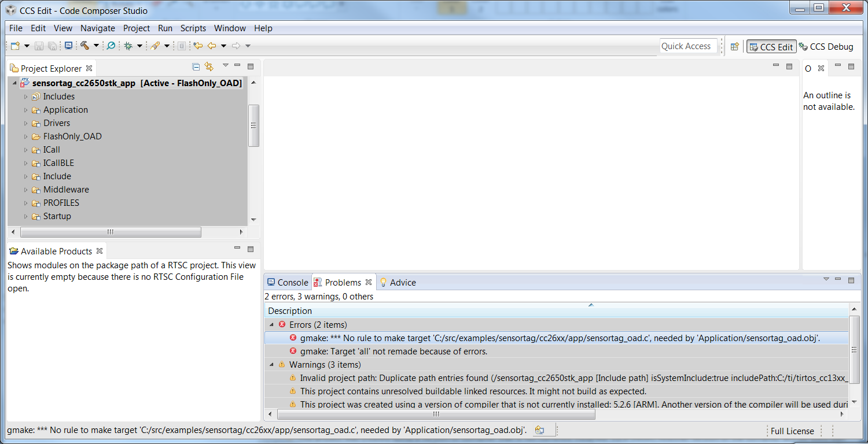868x444 pixels.
Task: Collapse the Errors (2 items) group
Action: click(271, 325)
